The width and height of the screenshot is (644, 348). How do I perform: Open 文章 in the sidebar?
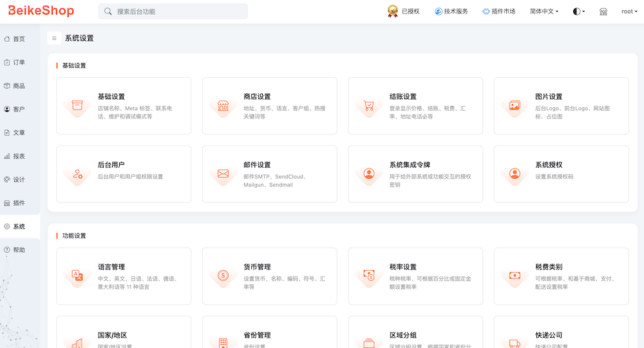pyautogui.click(x=20, y=133)
